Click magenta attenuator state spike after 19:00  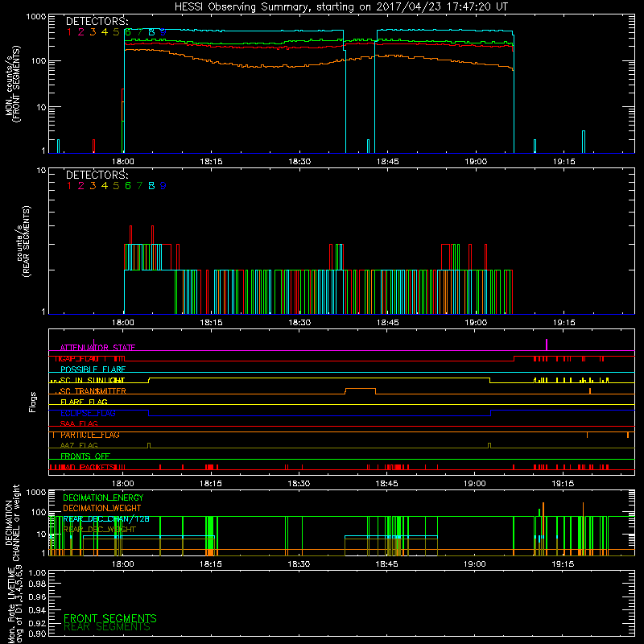[x=547, y=345]
